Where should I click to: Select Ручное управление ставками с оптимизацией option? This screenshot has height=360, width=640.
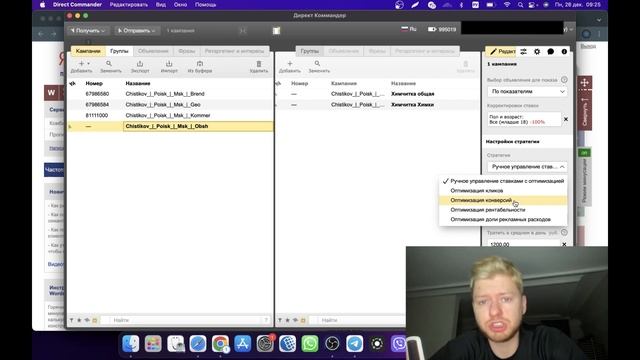pos(503,181)
